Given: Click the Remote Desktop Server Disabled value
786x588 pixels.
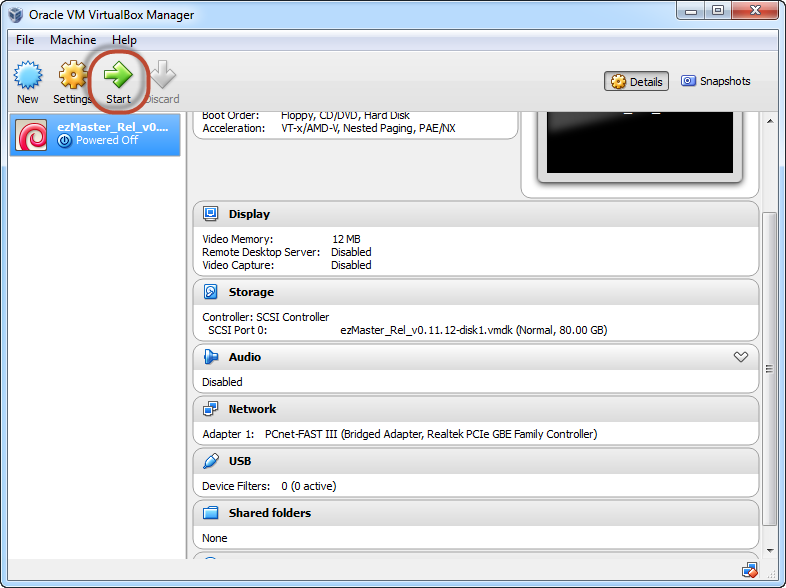Looking at the screenshot, I should point(351,252).
